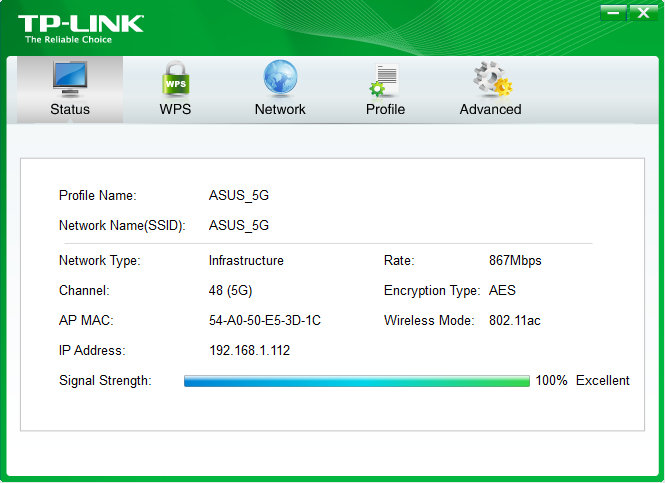This screenshot has height=483, width=665.
Task: Click the 802.11ac wireless mode value
Action: point(517,321)
